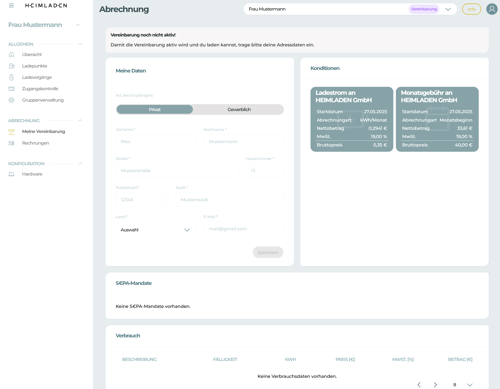500x389 pixels.
Task: Click the Meine Vereinbarung icon
Action: click(x=11, y=131)
